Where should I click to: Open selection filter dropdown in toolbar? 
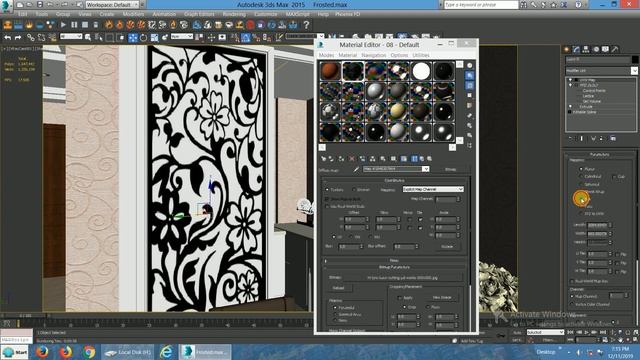71,37
